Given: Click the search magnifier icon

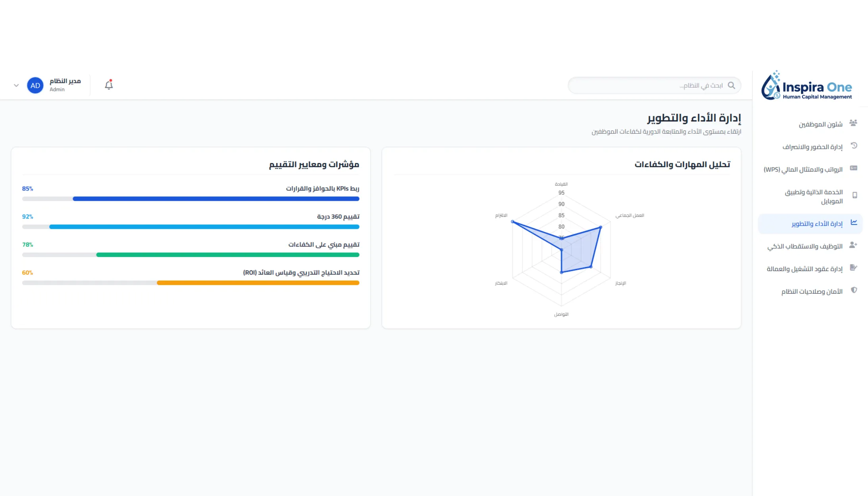Looking at the screenshot, I should coord(732,85).
